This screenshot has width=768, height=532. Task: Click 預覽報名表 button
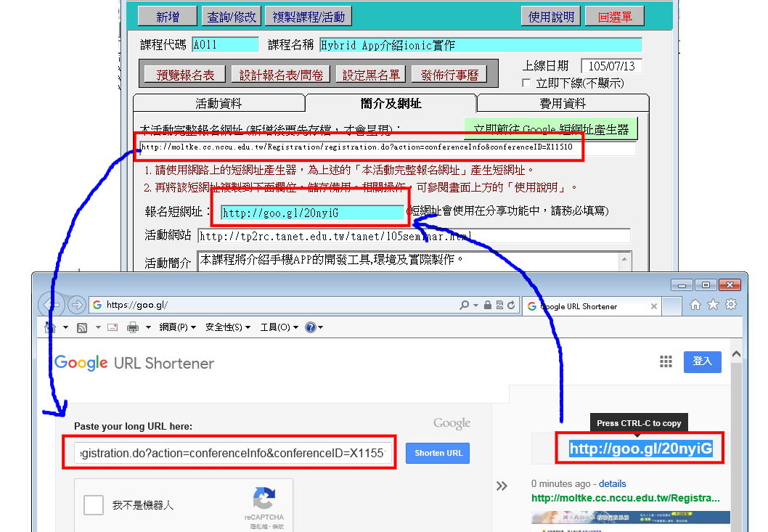click(x=185, y=75)
